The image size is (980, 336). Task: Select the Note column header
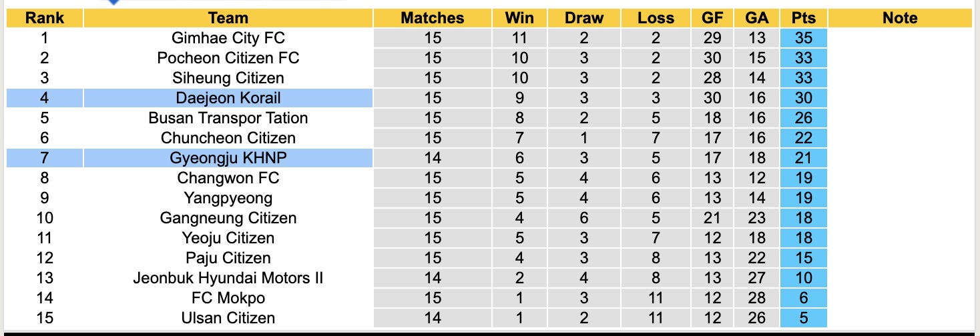(x=899, y=18)
